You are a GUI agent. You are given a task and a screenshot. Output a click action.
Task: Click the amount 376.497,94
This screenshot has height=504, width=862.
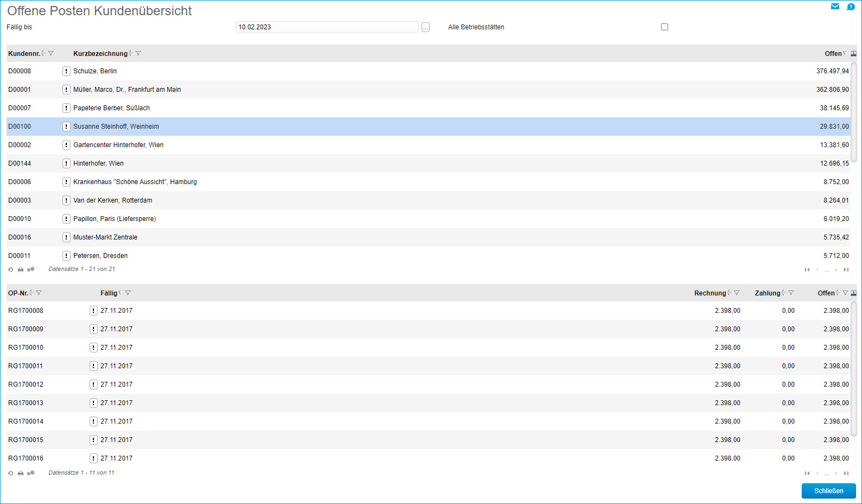[832, 71]
